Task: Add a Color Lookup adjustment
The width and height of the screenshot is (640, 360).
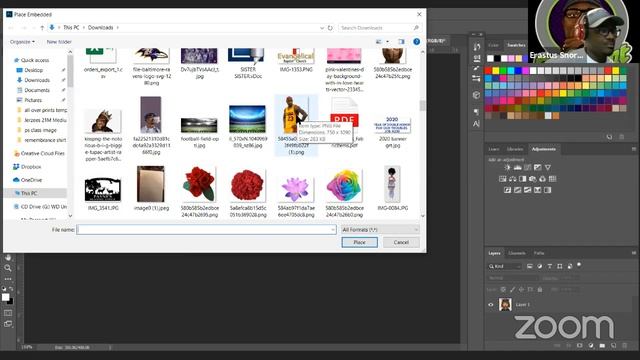Action: [x=553, y=179]
